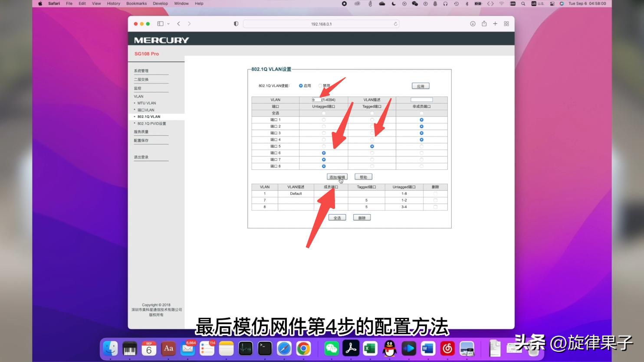Click the reload icon in the address bar
Screen dimensions: 644x362
[394, 24]
